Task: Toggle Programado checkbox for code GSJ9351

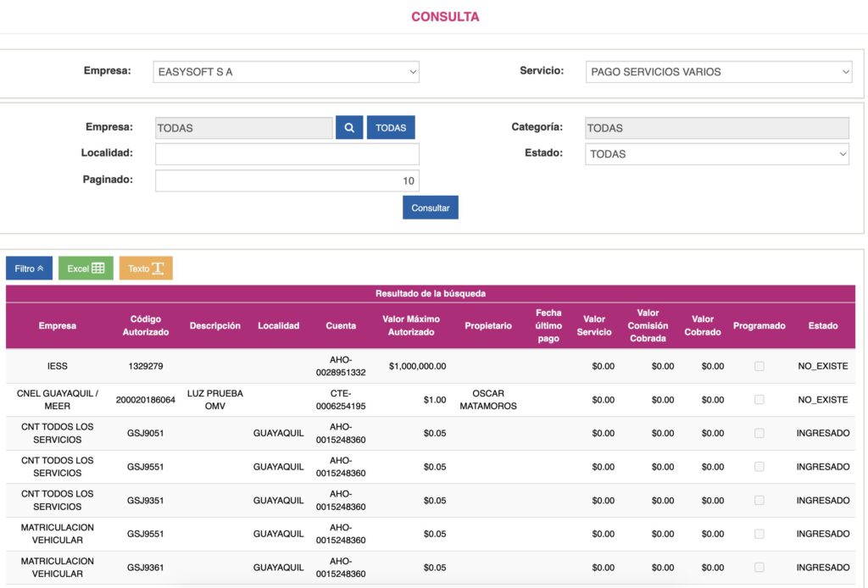Action: 759,500
